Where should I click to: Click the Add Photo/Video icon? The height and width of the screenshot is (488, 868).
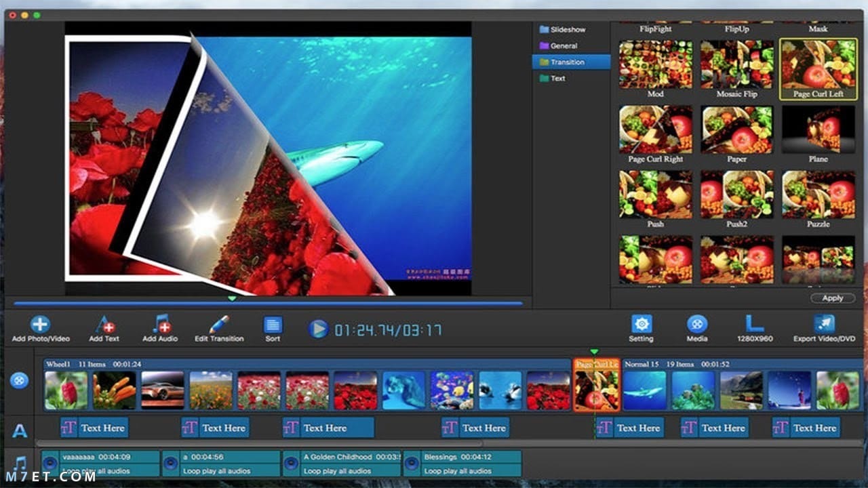pyautogui.click(x=40, y=324)
